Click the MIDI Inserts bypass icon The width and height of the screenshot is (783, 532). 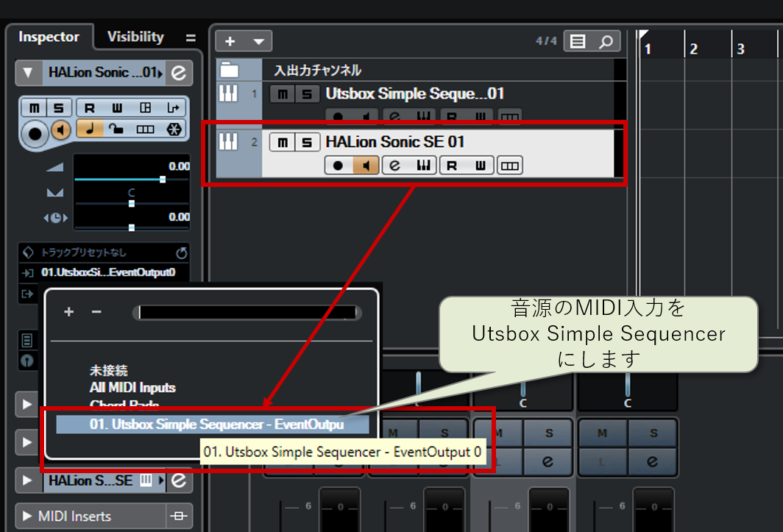click(179, 516)
